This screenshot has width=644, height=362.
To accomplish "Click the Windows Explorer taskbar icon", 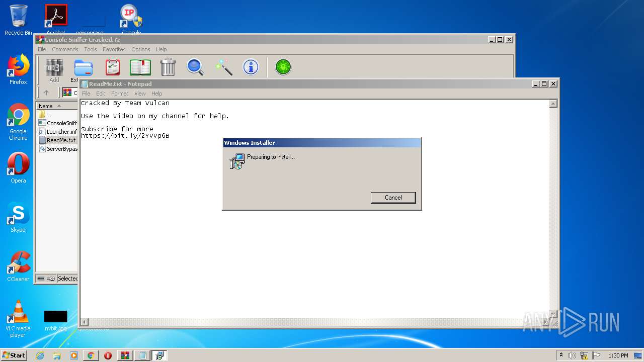I will [57, 355].
